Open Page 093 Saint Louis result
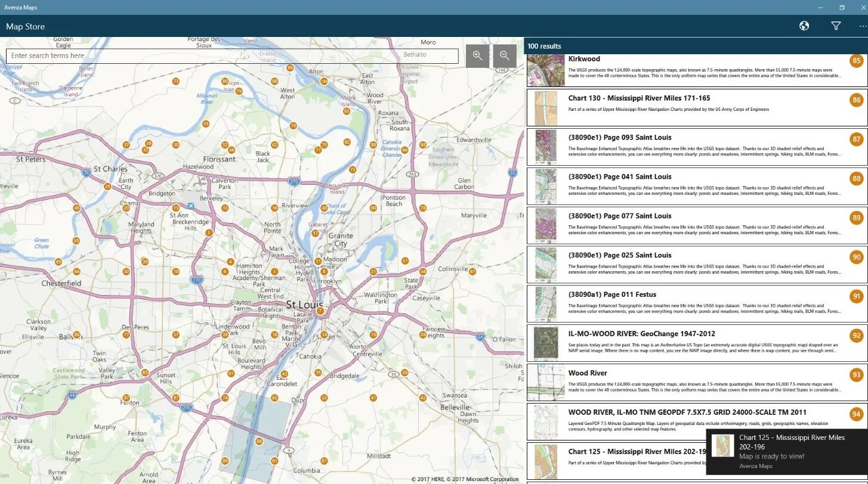Screen dimensions: 868x484 [x=696, y=147]
